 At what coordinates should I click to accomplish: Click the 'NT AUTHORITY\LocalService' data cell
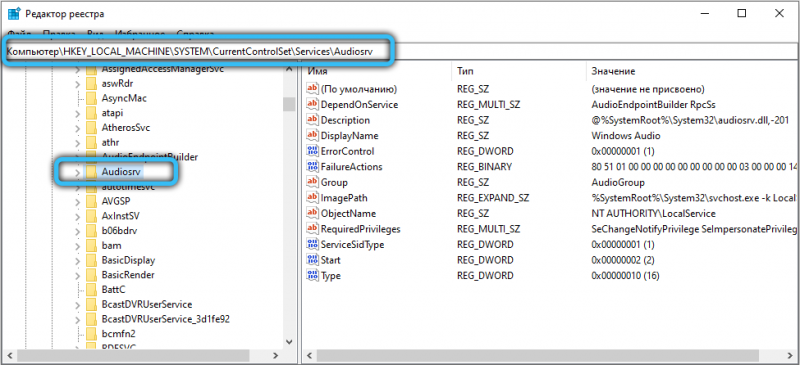pos(653,213)
